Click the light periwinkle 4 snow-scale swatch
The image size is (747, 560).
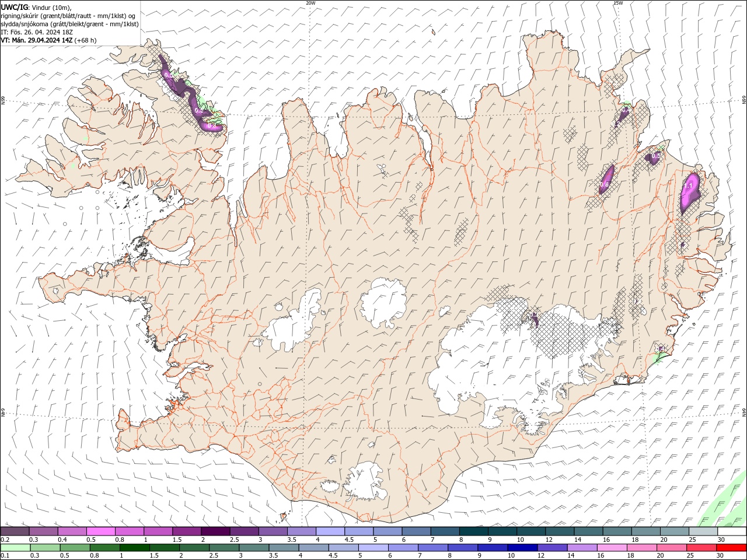(x=330, y=531)
